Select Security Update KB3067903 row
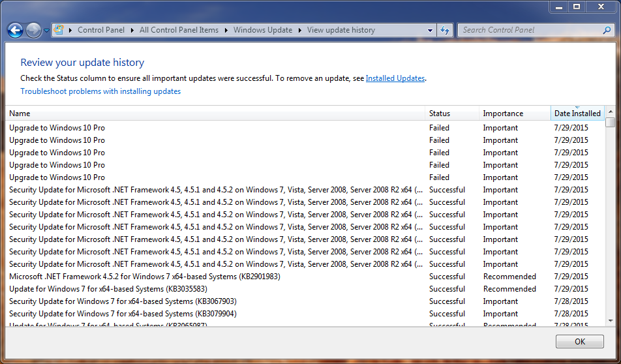621x364 pixels. coord(305,301)
